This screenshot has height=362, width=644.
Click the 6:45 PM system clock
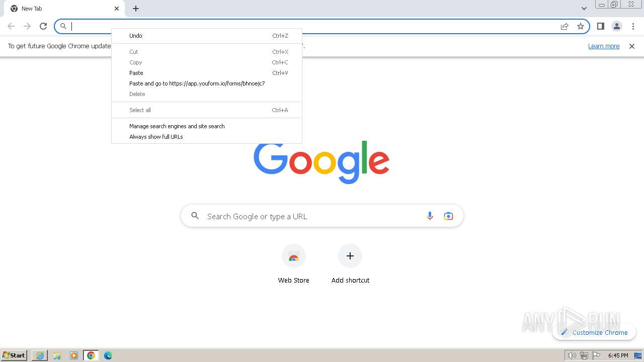[x=618, y=355]
